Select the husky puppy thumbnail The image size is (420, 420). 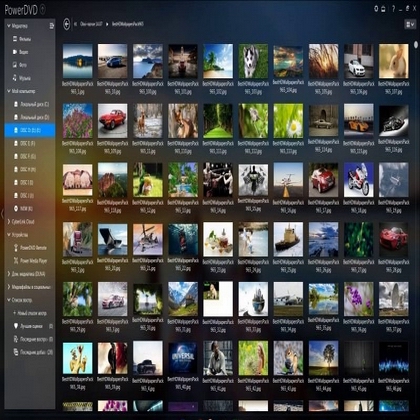pos(253,61)
